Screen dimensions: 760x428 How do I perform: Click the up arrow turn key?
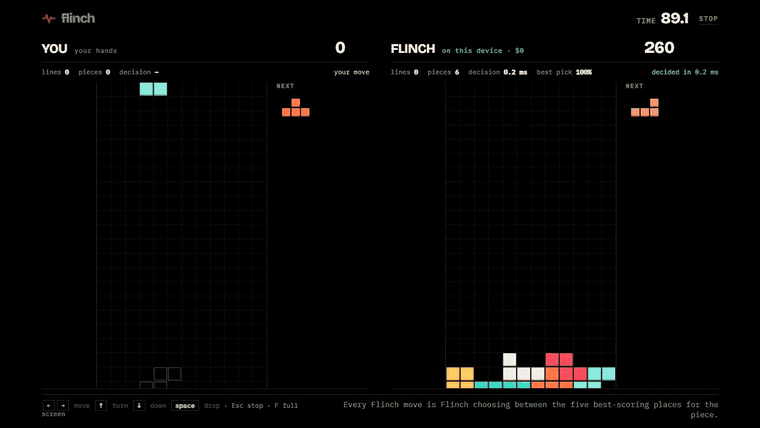[x=101, y=405]
